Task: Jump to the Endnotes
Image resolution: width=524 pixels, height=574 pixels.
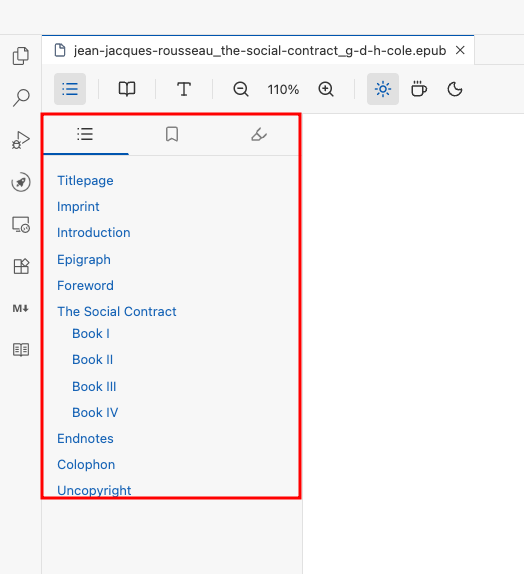Action: [85, 439]
